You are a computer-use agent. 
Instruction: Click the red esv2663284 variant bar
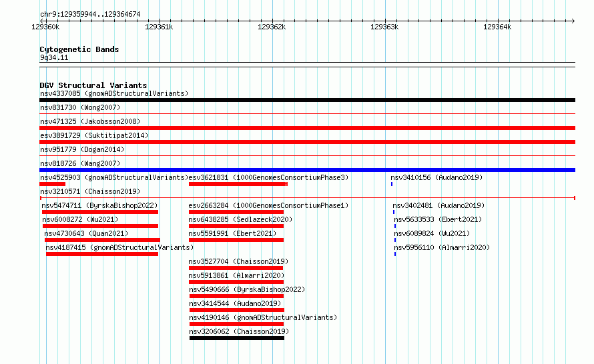point(236,212)
